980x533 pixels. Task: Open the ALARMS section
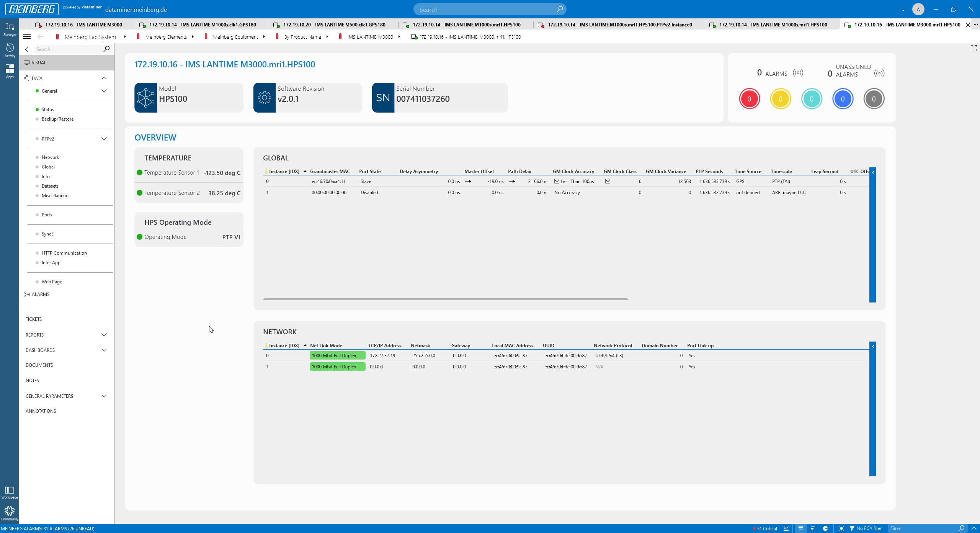(x=41, y=294)
